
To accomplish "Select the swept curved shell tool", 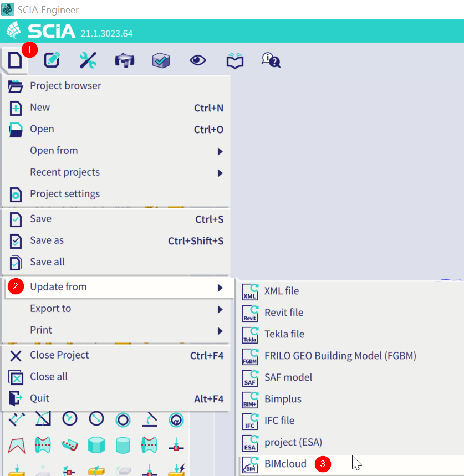I will (69, 446).
